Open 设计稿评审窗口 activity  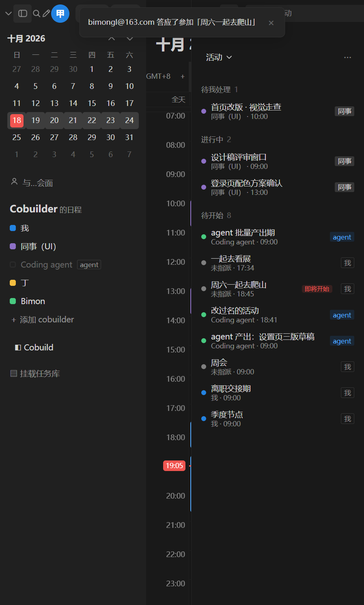278,161
